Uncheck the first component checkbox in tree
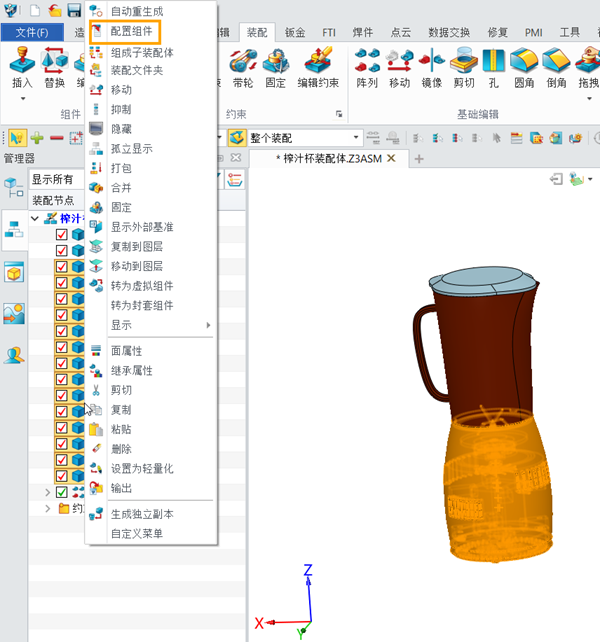This screenshot has height=642, width=600. tap(61, 234)
